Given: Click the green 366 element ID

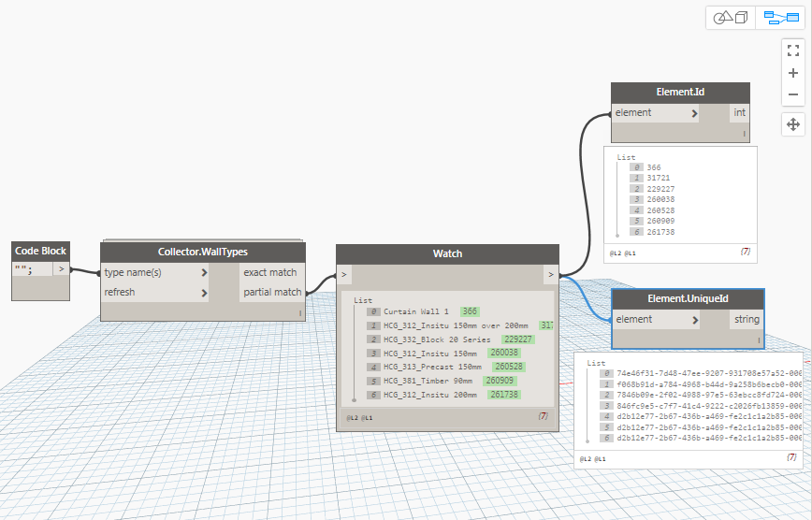Looking at the screenshot, I should tap(470, 311).
